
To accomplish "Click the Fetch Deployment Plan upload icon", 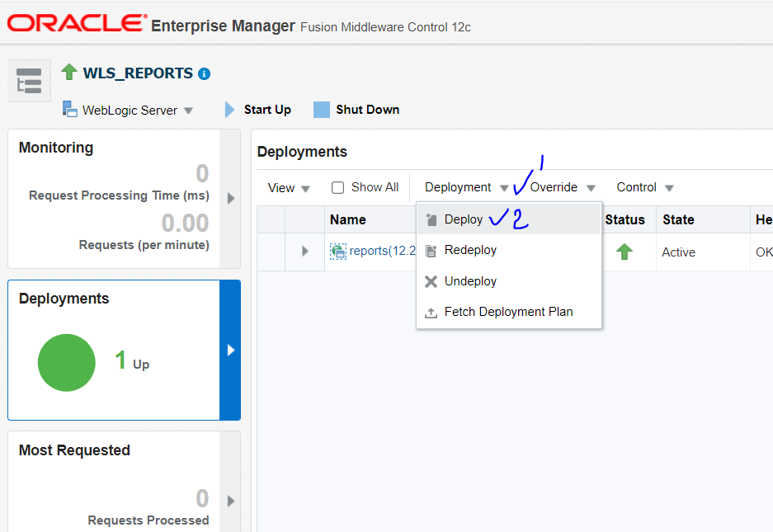I will tap(431, 313).
